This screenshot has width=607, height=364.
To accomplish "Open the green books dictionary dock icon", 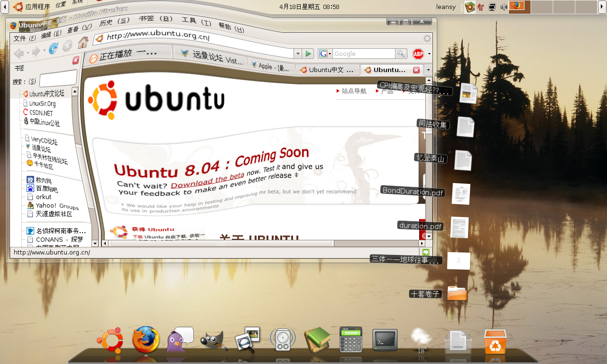I will (x=317, y=340).
